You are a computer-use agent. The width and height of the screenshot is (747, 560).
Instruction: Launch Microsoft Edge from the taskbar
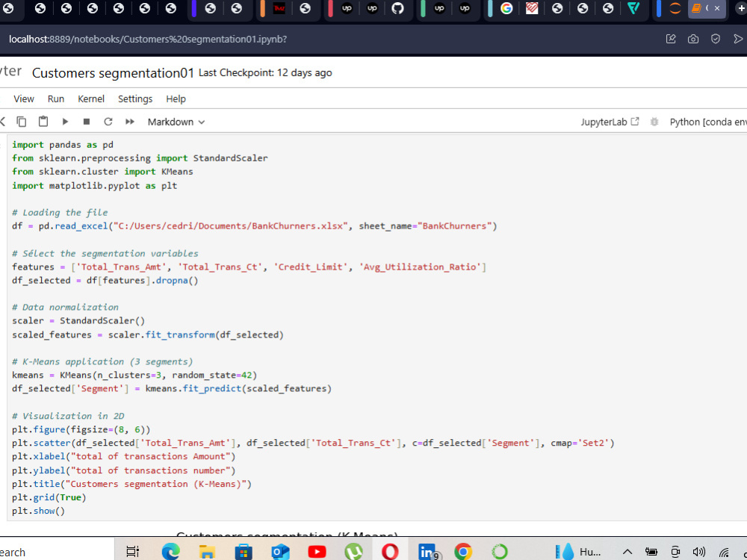170,552
